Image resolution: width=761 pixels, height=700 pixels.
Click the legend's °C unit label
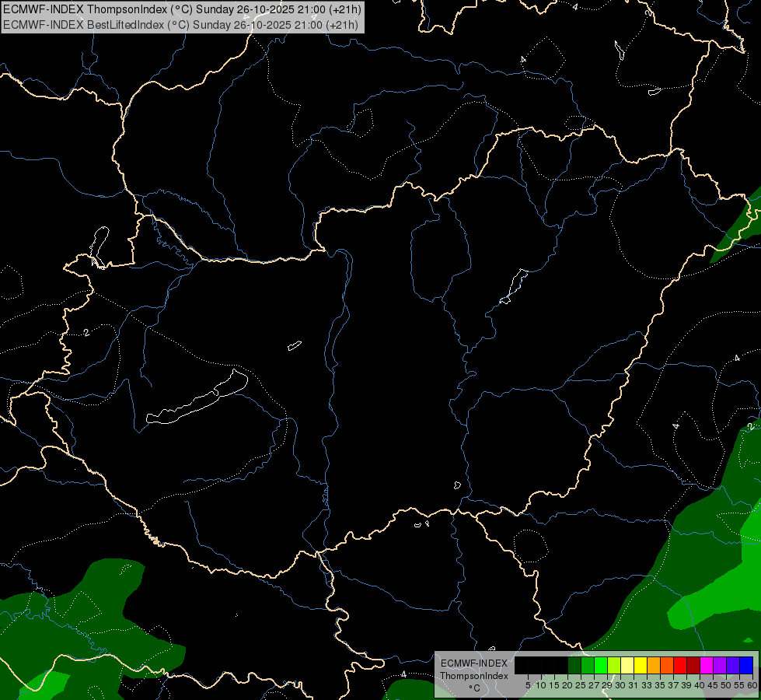click(474, 688)
